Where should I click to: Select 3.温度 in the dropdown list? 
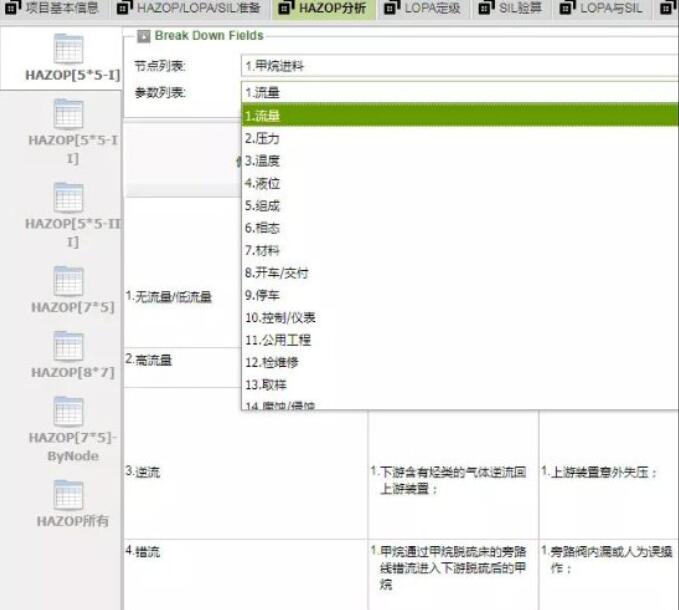(x=263, y=160)
